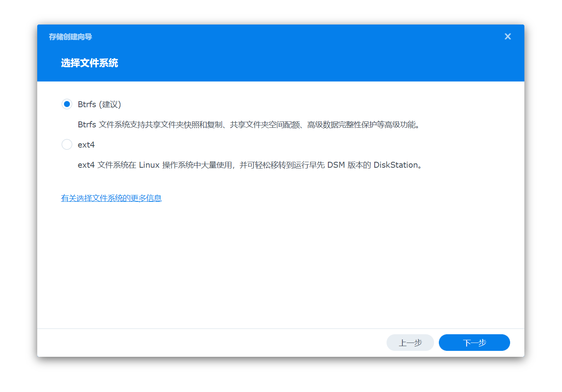Click the 选择文件系统 heading
This screenshot has width=562, height=392.
point(90,63)
